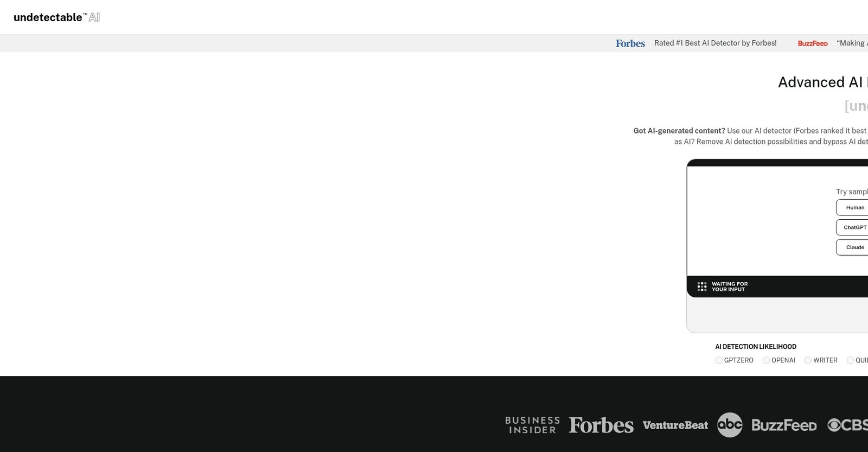Load the Human sample text
This screenshot has height=452, width=868.
[854, 207]
